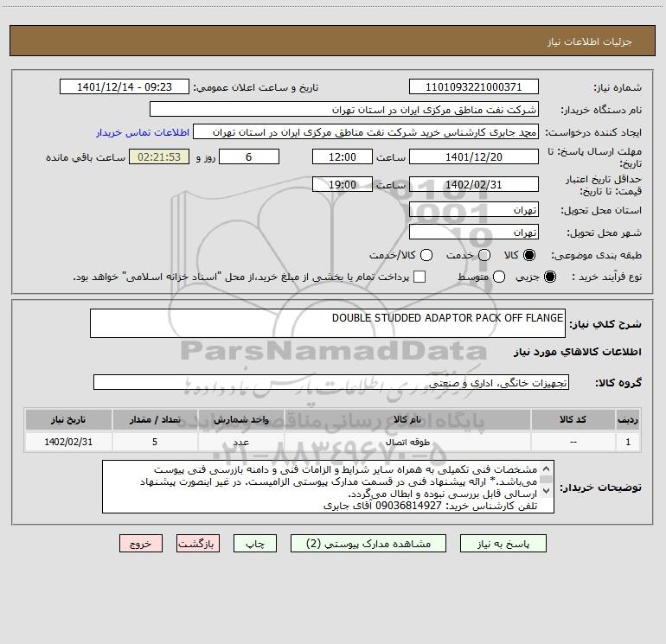Click the ردیف column header
The width and height of the screenshot is (666, 644).
click(628, 419)
